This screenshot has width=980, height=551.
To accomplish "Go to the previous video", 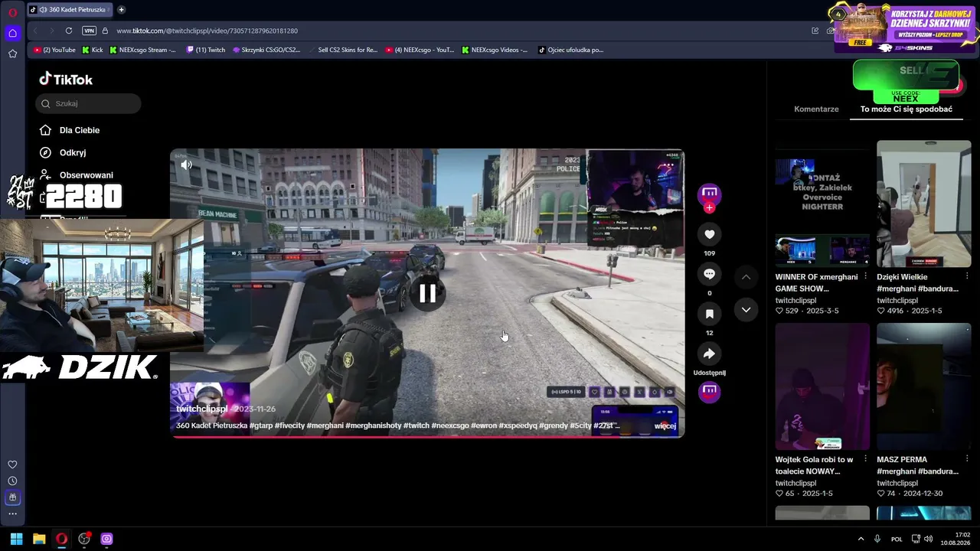I will (746, 276).
